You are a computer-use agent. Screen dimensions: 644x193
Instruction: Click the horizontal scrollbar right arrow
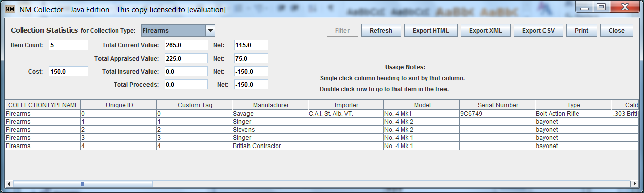pos(635,184)
